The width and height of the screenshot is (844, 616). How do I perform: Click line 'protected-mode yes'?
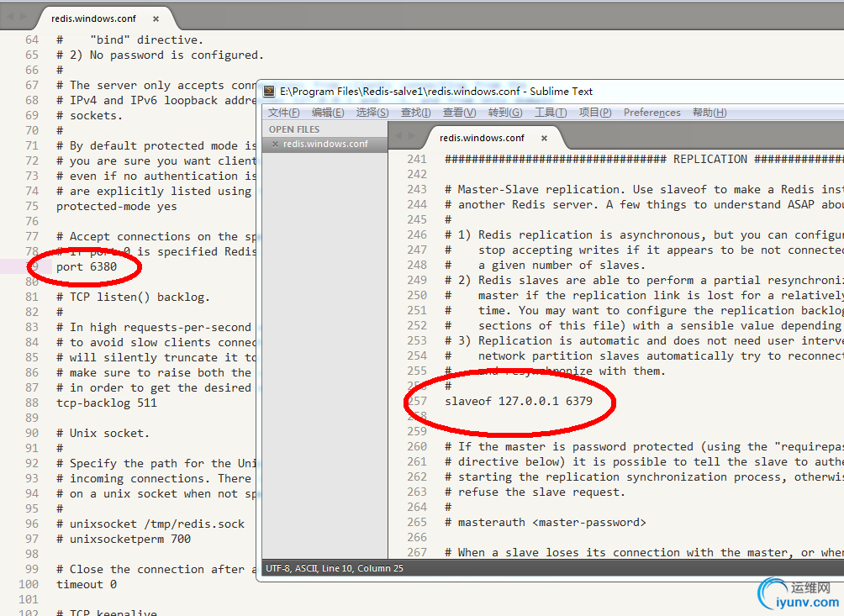116,207
